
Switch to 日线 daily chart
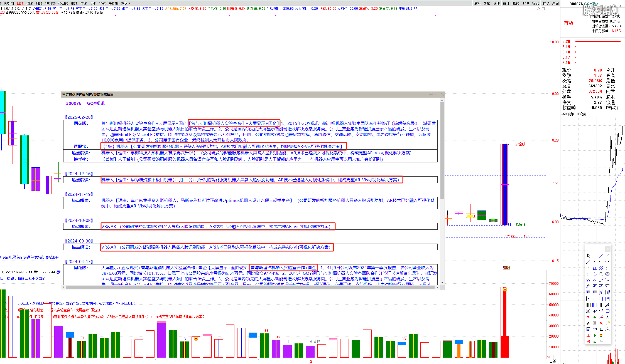20,3
